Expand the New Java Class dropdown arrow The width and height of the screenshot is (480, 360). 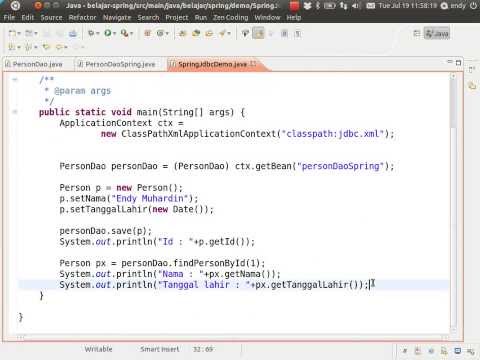[167, 33]
